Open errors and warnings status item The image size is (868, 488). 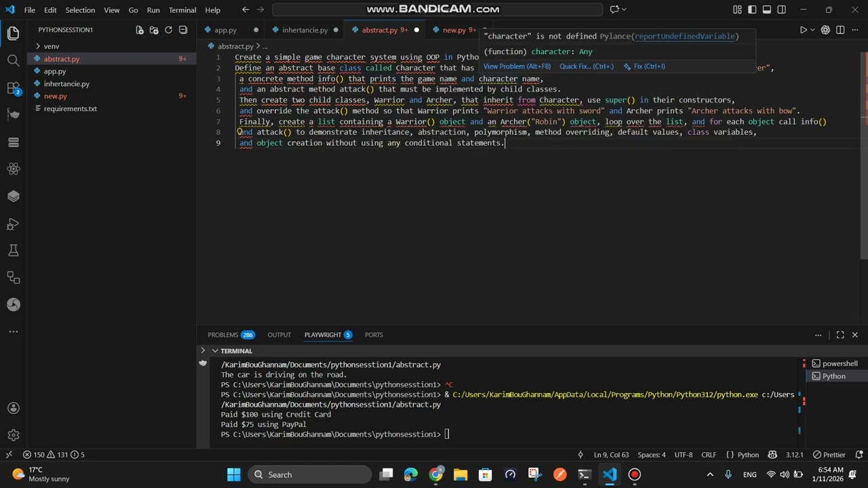click(54, 455)
